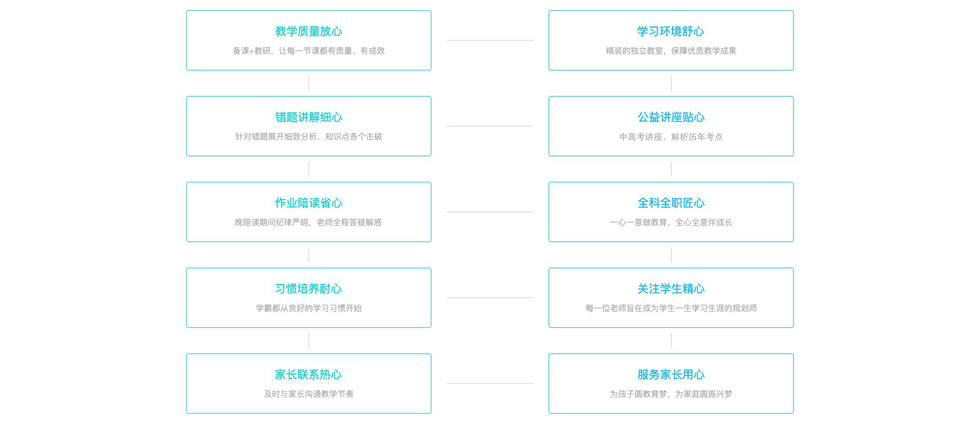
Task: Click text 精装的独立教室，保障优质教学成果
Action: tap(671, 51)
